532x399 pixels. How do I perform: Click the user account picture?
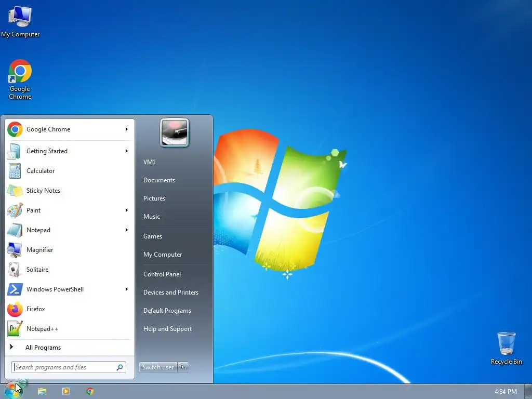click(x=175, y=132)
